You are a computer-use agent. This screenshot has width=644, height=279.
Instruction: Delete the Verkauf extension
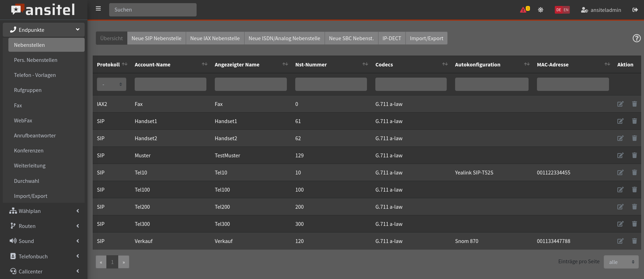click(634, 241)
